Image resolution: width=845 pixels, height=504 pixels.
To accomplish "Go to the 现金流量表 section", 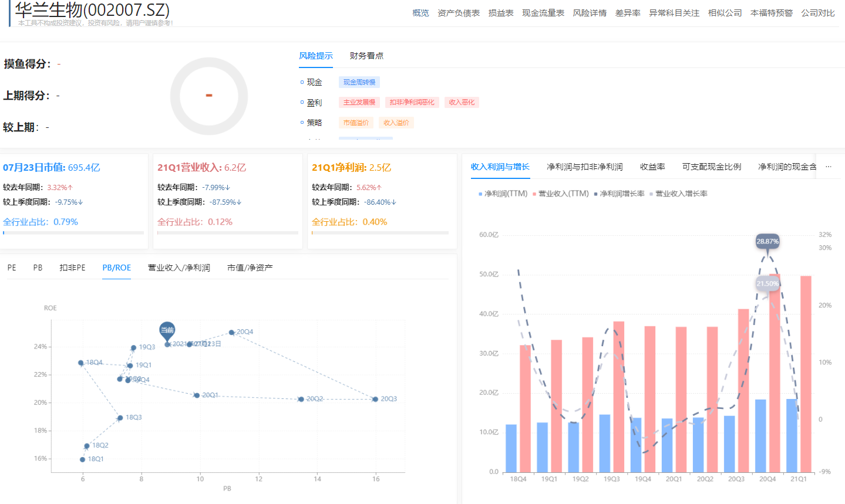I will (x=543, y=13).
